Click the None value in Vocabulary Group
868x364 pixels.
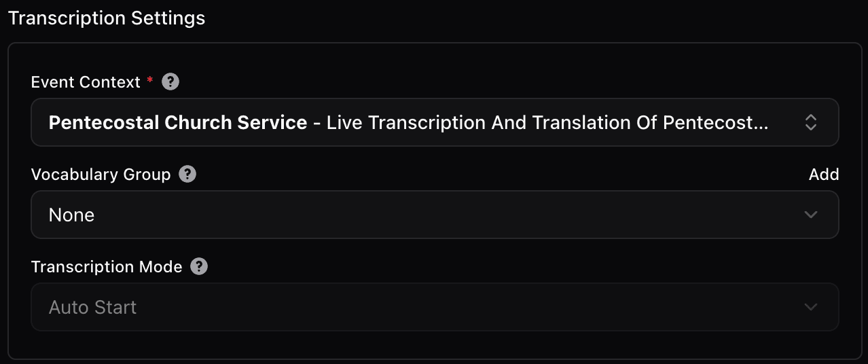click(71, 215)
